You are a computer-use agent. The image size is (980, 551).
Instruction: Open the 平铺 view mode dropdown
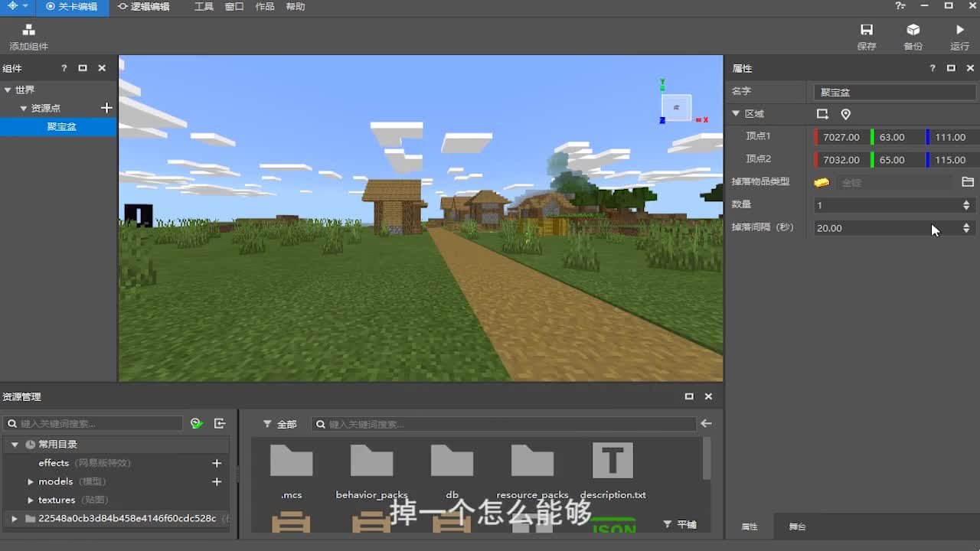point(680,524)
